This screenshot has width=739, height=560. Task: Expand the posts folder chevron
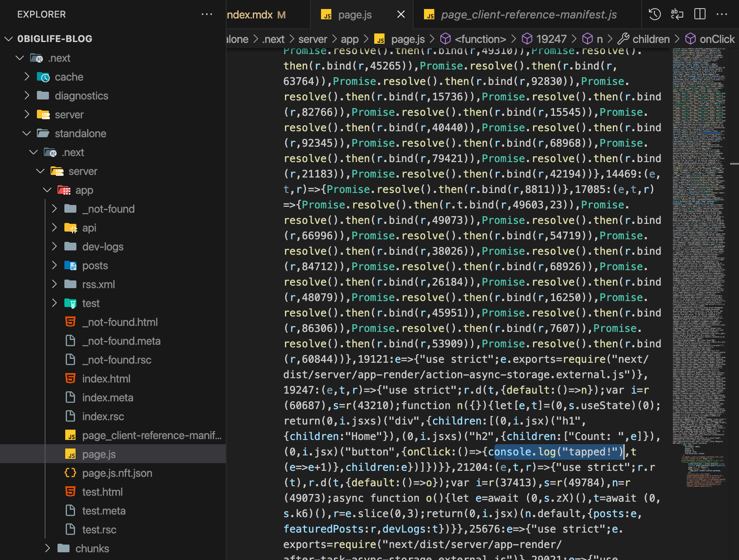tap(54, 265)
